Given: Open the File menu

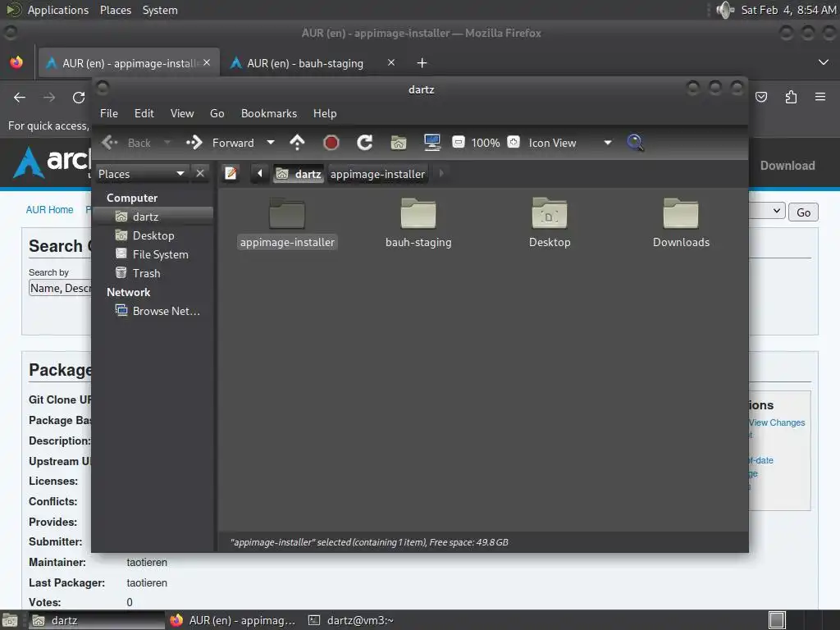Looking at the screenshot, I should [x=109, y=113].
